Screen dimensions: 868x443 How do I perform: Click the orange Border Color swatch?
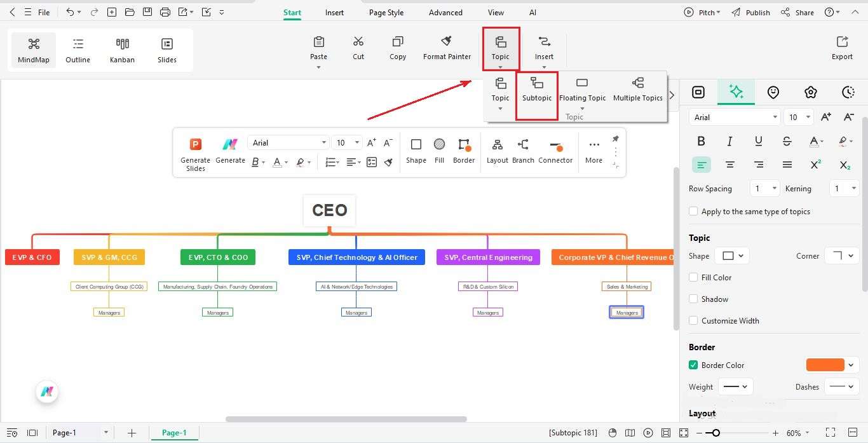click(825, 365)
